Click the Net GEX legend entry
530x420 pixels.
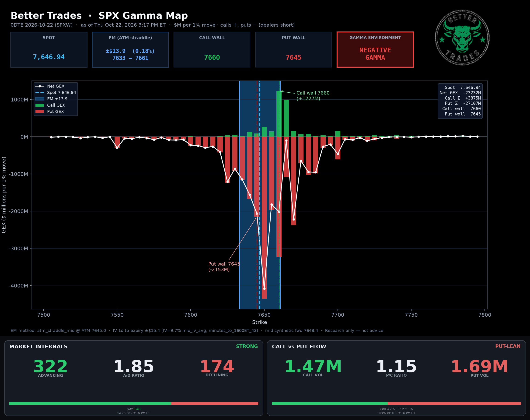coord(50,86)
